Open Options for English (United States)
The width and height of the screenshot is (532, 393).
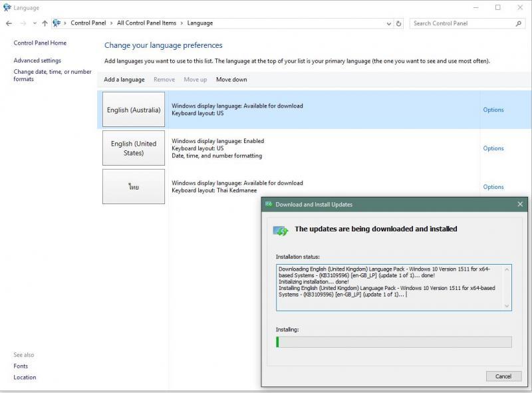coord(493,148)
